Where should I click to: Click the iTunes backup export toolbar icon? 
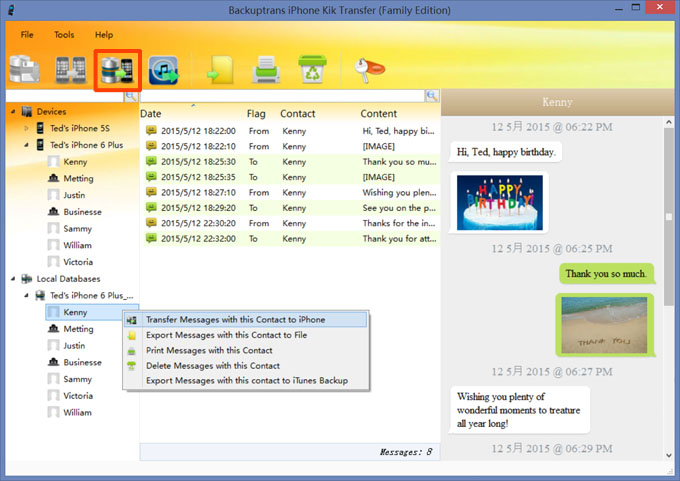(x=163, y=70)
